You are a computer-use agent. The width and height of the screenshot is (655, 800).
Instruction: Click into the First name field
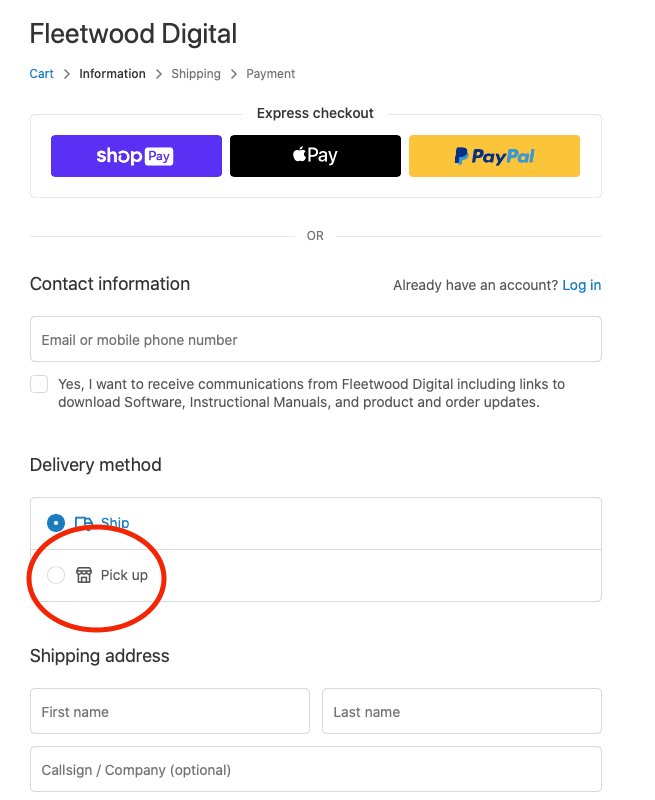(x=169, y=712)
